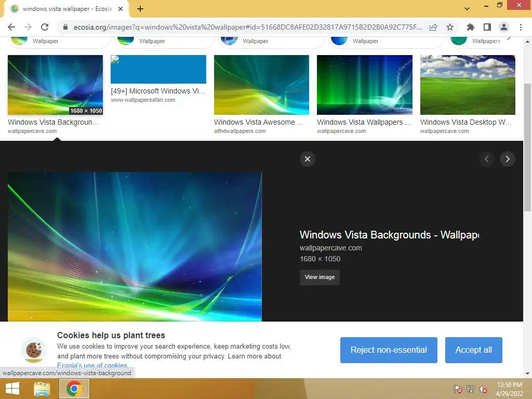Click the large aurora preview image

pyautogui.click(x=135, y=247)
